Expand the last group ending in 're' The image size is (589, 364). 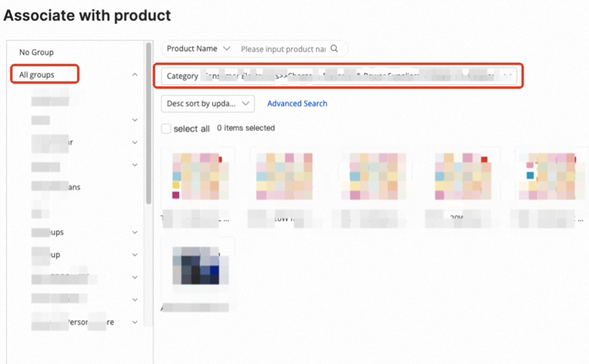[x=135, y=322]
